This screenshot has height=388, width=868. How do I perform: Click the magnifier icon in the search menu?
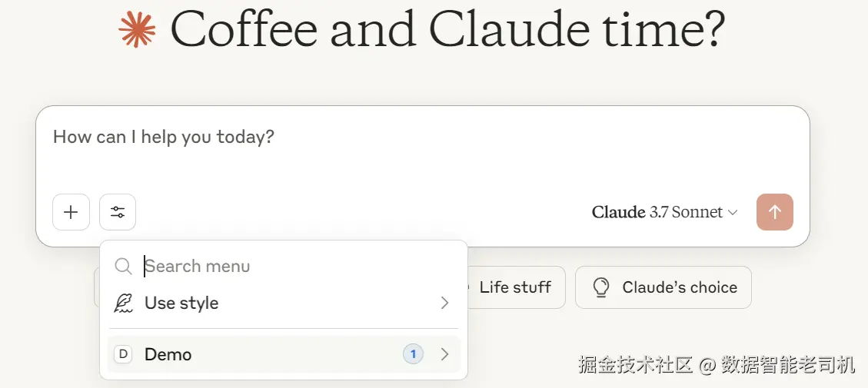[123, 267]
